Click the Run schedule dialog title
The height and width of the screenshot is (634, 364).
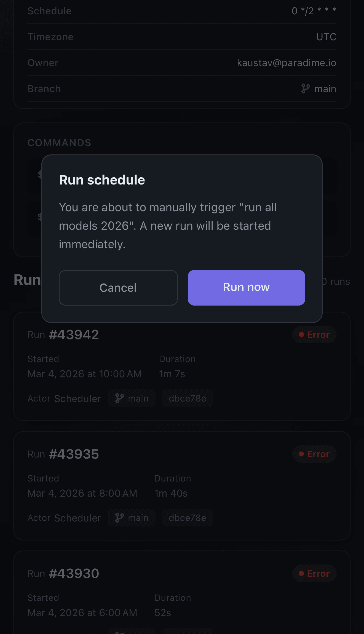coord(102,180)
